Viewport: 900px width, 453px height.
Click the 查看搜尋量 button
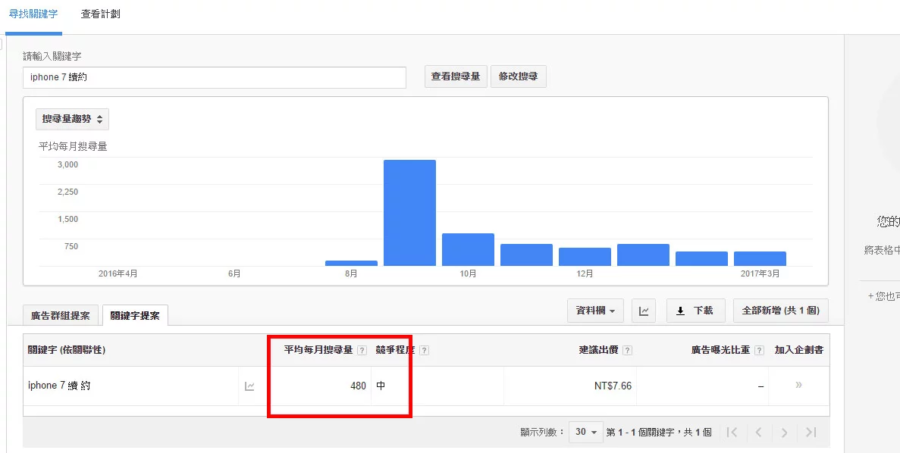pyautogui.click(x=455, y=77)
